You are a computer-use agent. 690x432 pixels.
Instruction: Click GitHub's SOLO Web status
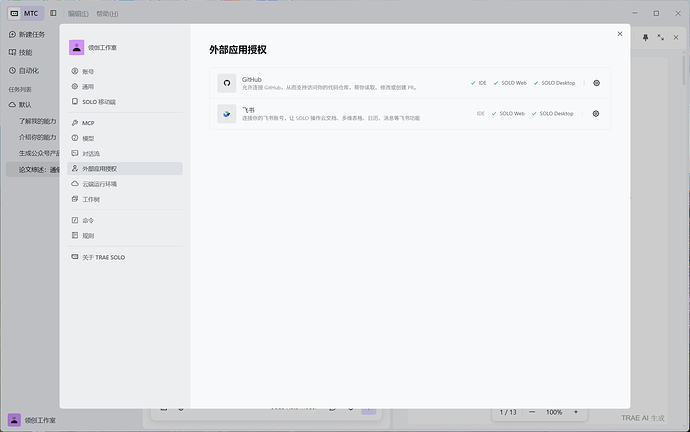[510, 83]
